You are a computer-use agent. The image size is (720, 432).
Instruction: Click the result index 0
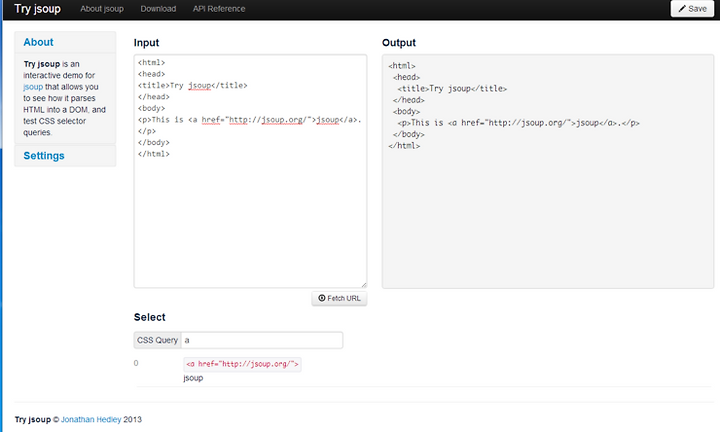(136, 363)
